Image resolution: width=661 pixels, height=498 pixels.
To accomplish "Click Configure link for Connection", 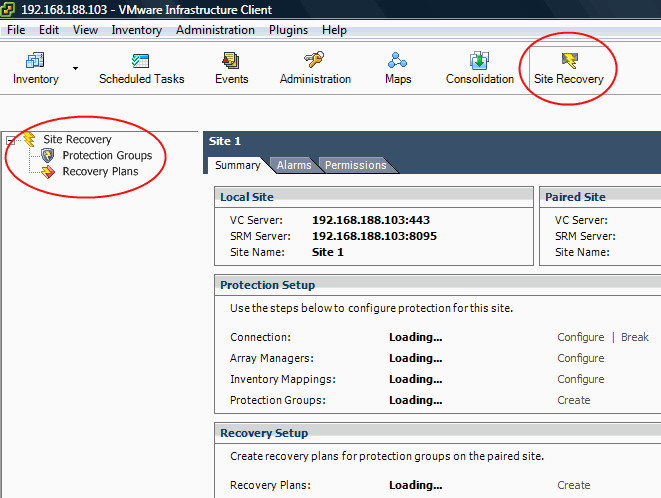I will tap(580, 337).
